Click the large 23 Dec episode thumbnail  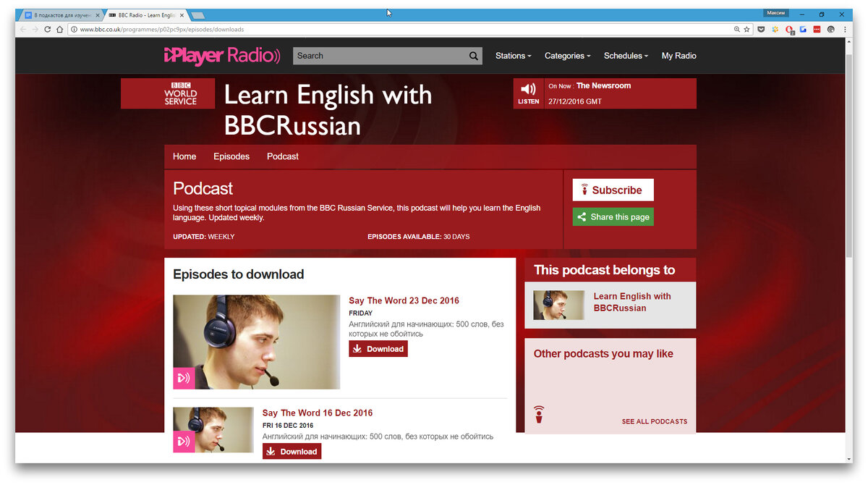pos(256,342)
